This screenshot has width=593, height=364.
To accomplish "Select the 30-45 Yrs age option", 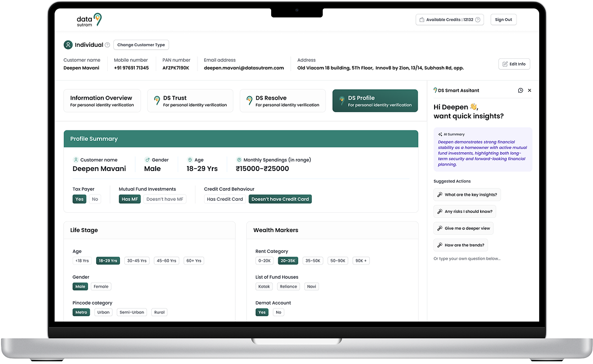I will click(136, 261).
